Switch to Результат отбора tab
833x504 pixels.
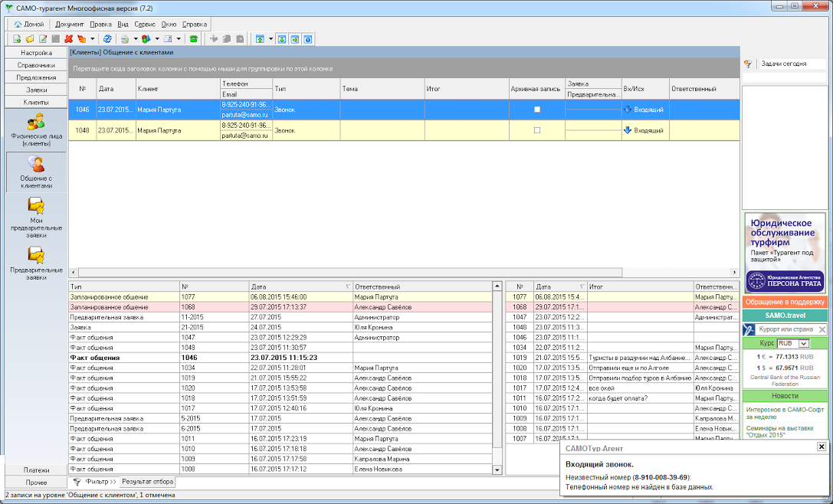coord(147,482)
